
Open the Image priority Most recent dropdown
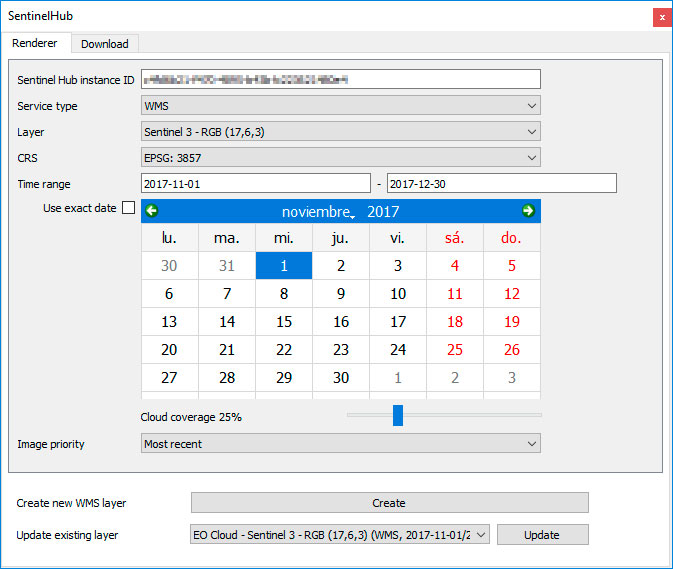tap(341, 444)
